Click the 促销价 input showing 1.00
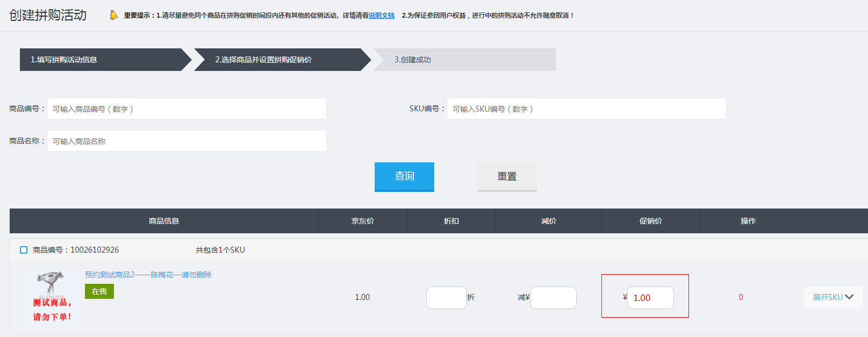 pos(650,298)
